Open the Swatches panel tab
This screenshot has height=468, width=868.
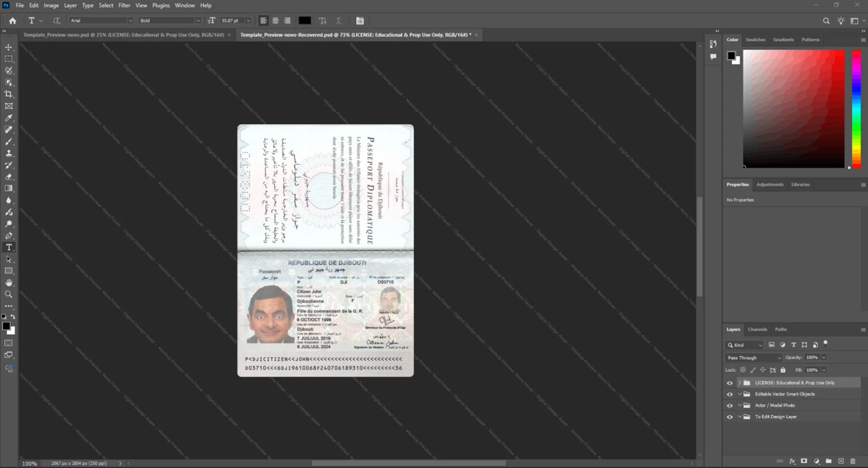tap(755, 40)
